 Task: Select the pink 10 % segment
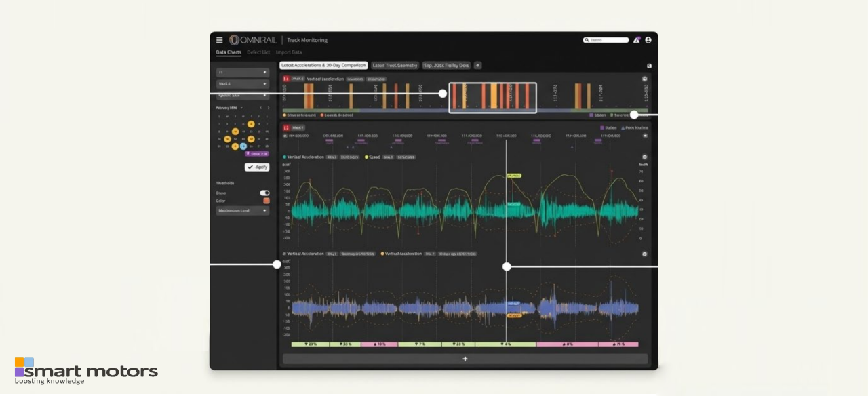point(380,344)
